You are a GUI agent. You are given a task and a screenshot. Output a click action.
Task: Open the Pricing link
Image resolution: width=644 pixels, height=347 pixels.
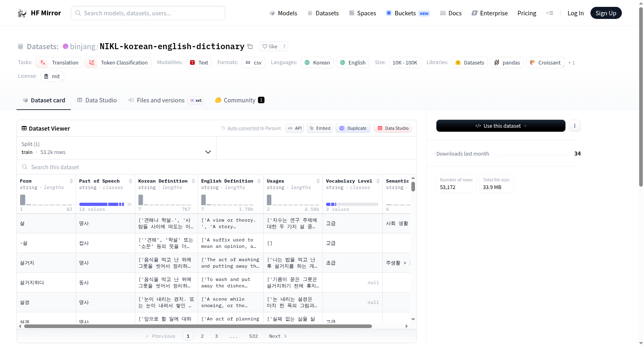click(x=527, y=13)
